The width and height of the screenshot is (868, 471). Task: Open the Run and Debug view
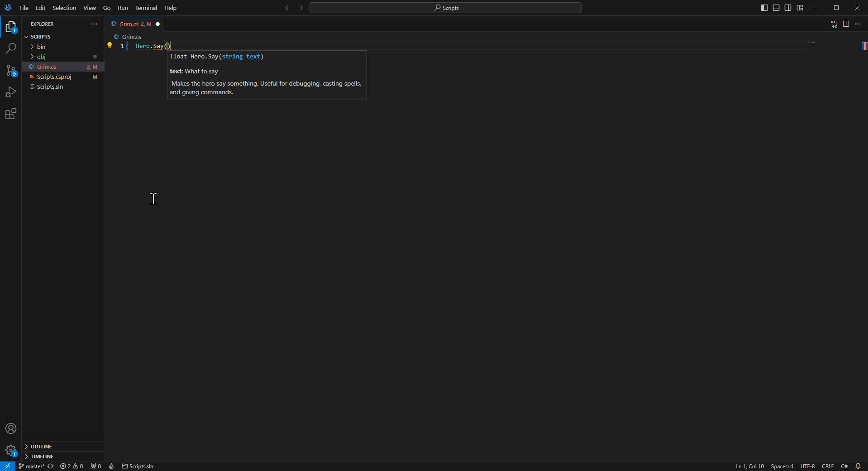pyautogui.click(x=11, y=92)
